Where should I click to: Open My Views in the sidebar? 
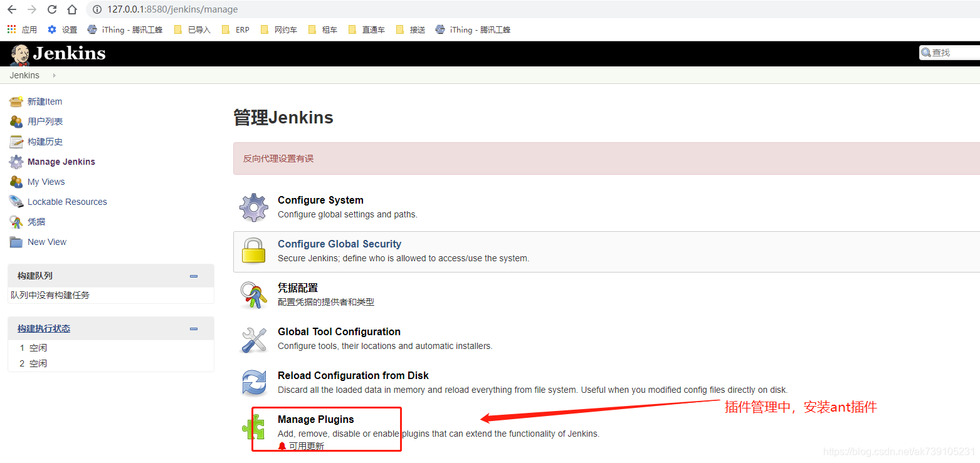click(46, 182)
